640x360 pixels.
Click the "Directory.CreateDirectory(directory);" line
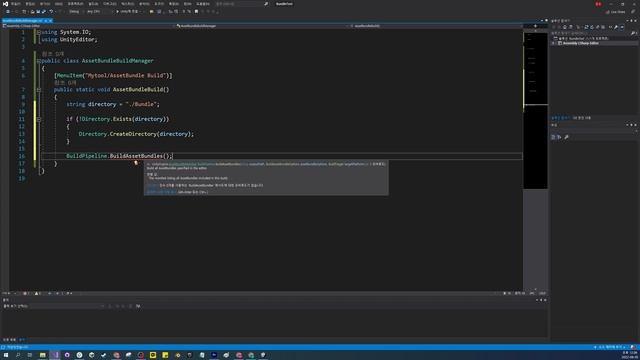(136, 134)
